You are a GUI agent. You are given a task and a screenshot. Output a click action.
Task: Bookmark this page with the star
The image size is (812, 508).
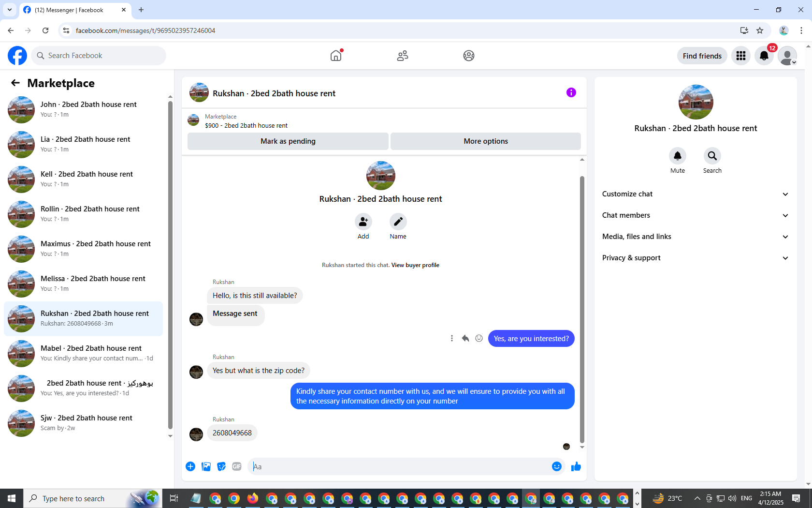pyautogui.click(x=760, y=30)
